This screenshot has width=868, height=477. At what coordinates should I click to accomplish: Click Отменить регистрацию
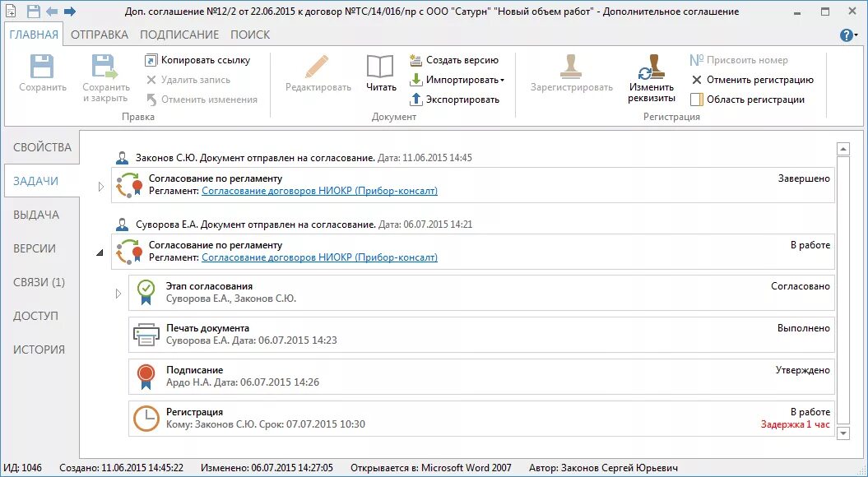pos(752,80)
